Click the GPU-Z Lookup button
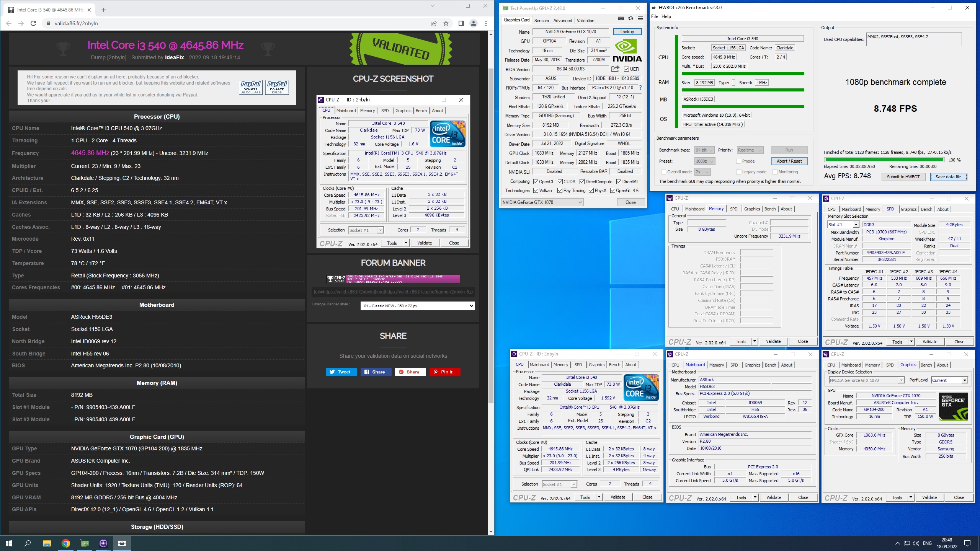The height and width of the screenshot is (551, 980). pyautogui.click(x=627, y=32)
